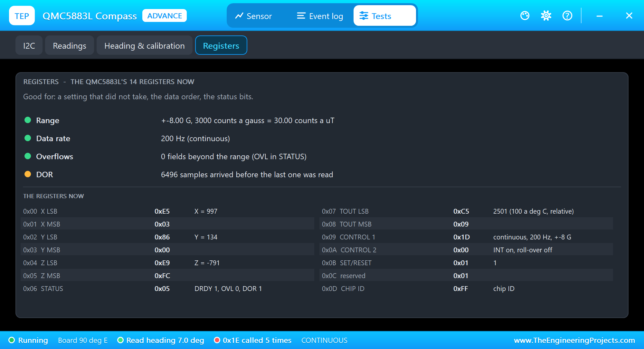
Task: Close the QMC5883L Compass window
Action: tap(629, 15)
